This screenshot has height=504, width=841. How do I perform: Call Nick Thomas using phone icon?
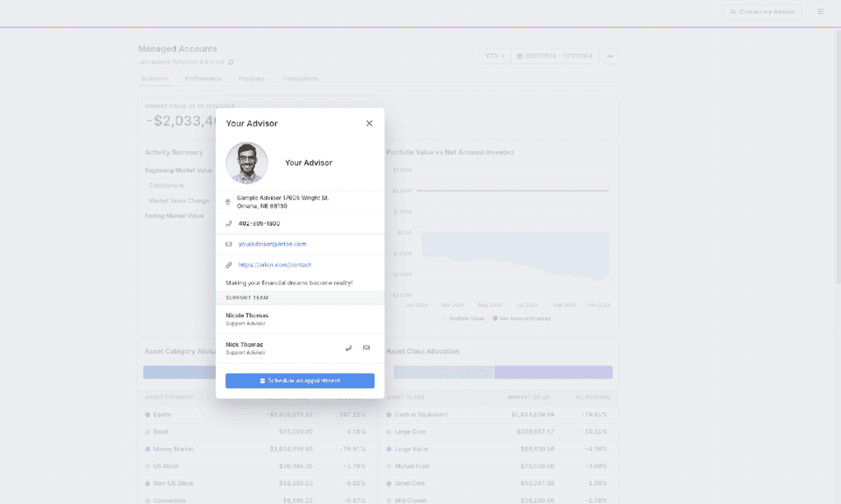pyautogui.click(x=348, y=348)
